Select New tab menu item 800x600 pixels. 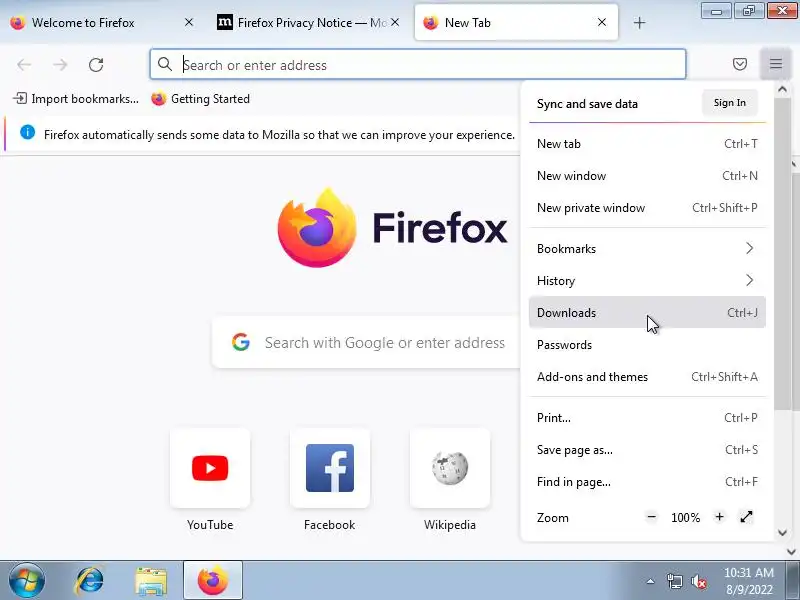[647, 144]
